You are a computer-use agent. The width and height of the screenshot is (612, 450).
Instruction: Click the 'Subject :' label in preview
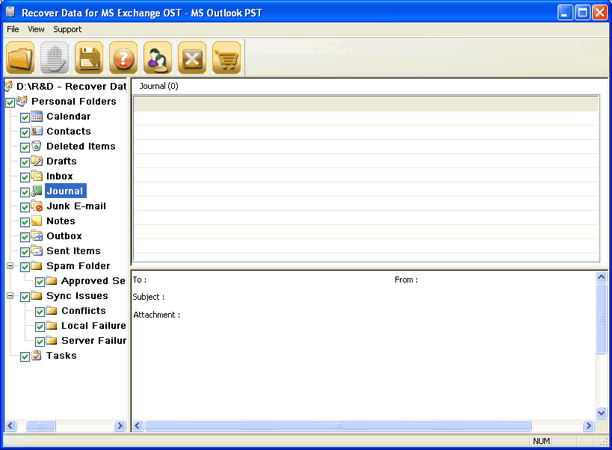pos(148,297)
